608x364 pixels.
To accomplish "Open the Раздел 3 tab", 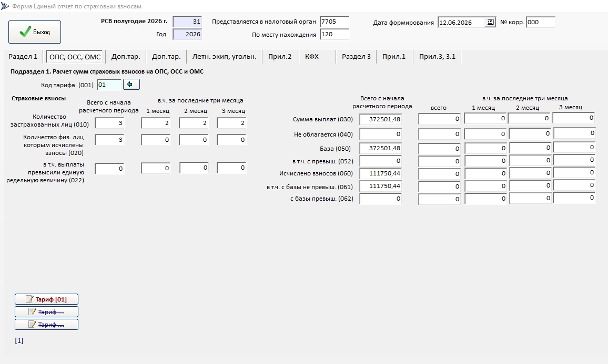I will (x=356, y=57).
